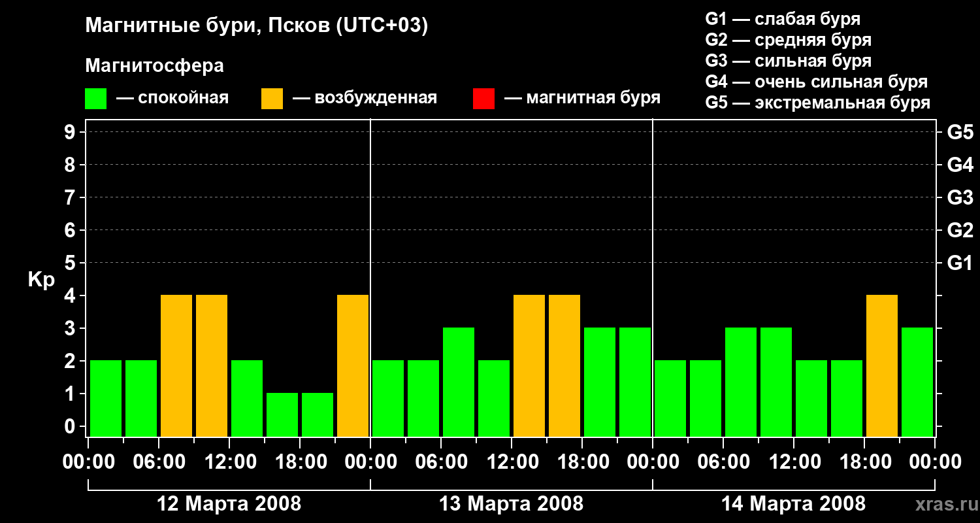
Task: Select the 'G5 — экстремальная буря' legend line
Action: coord(818,103)
